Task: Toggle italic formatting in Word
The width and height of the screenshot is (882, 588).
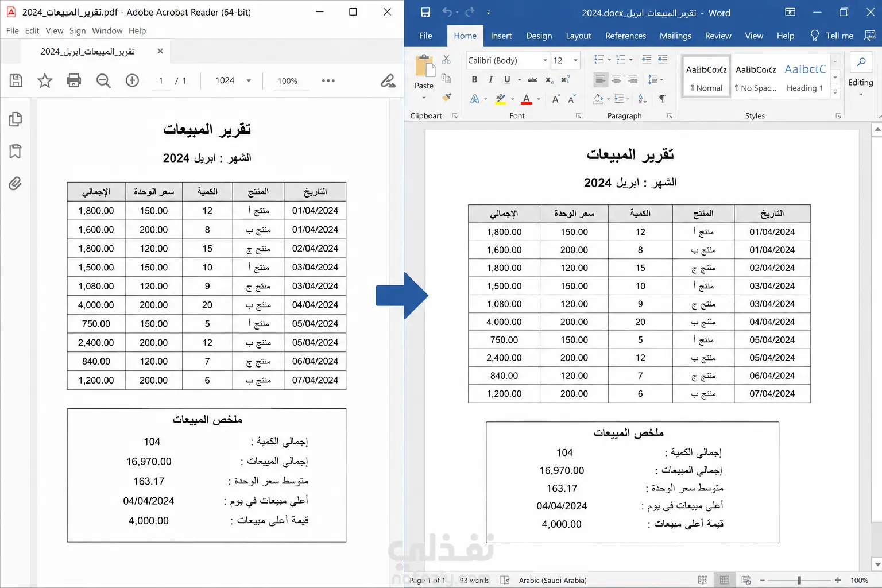Action: tap(490, 79)
